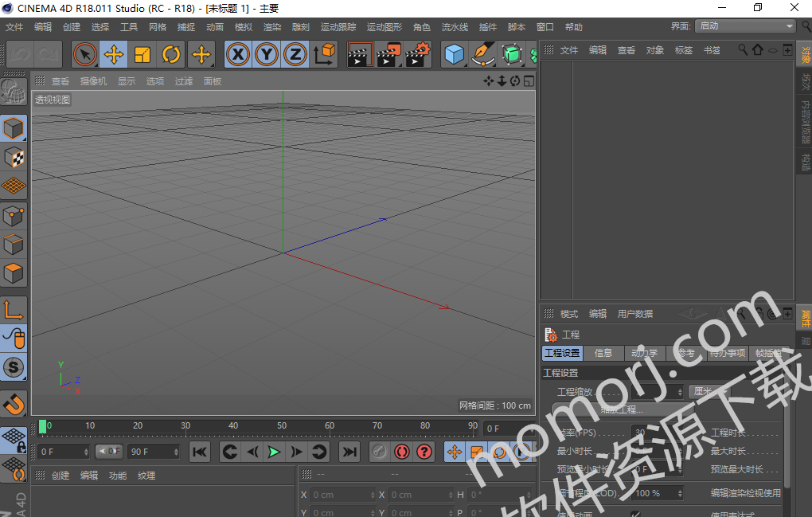The image size is (812, 517).
Task: Add a cube primitive object
Action: click(454, 54)
